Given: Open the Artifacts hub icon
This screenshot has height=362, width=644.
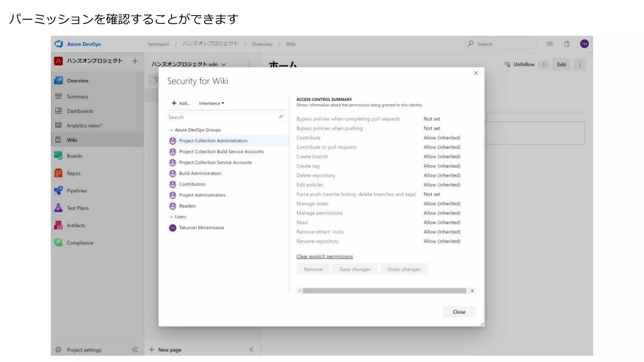Looking at the screenshot, I should coord(58,225).
